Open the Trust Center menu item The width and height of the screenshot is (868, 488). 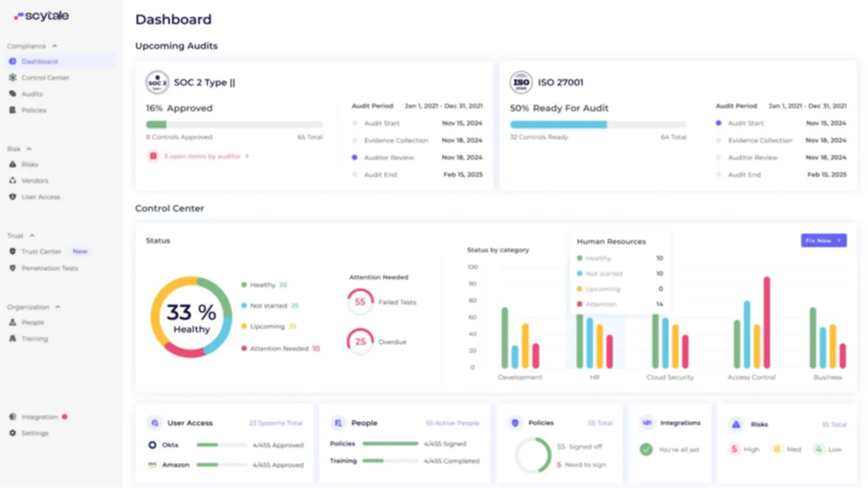point(41,251)
